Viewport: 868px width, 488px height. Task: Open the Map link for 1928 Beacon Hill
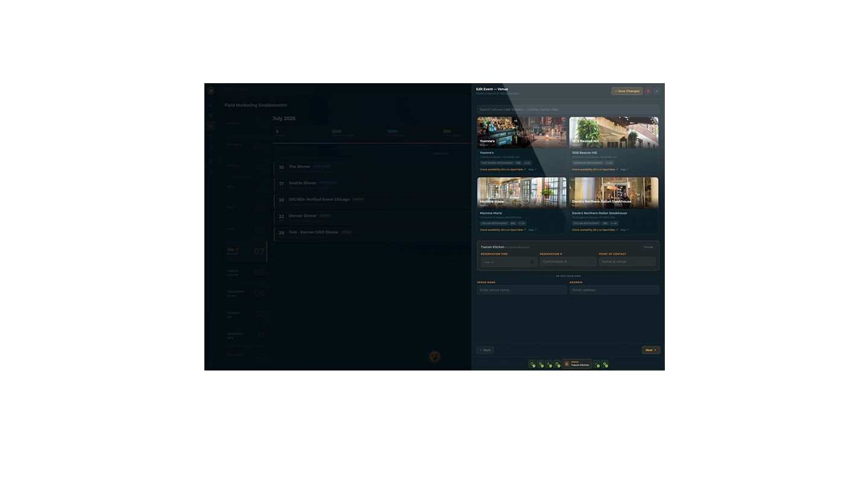tap(624, 169)
